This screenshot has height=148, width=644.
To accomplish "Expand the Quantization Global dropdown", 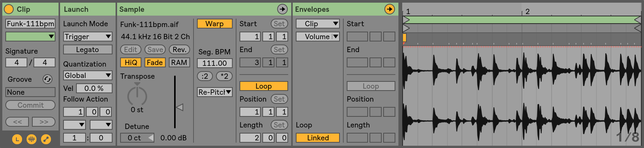I will (x=87, y=75).
